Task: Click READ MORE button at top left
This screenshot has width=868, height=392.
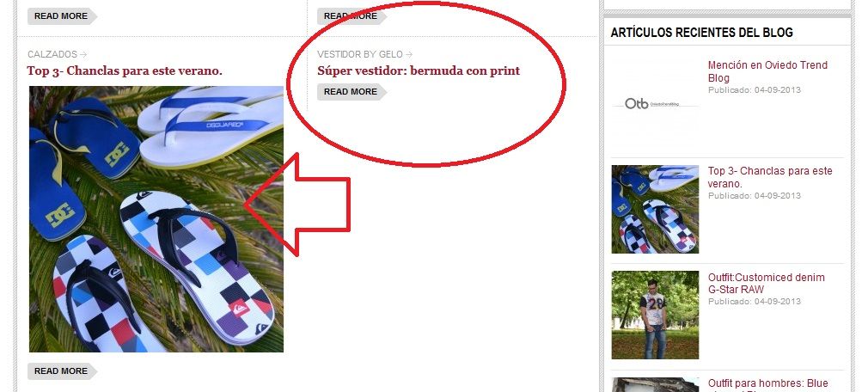Action: click(62, 16)
